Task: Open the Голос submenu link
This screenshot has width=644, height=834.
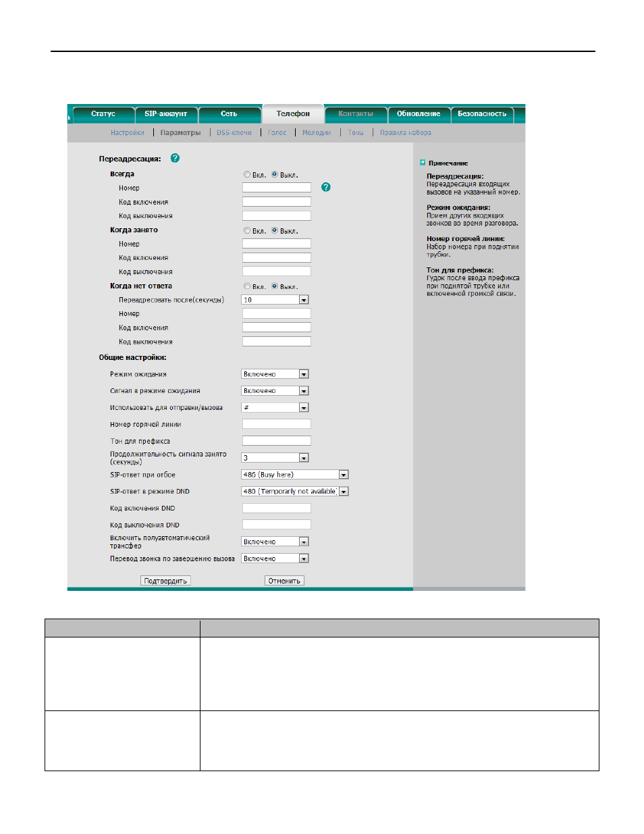Action: tap(277, 133)
